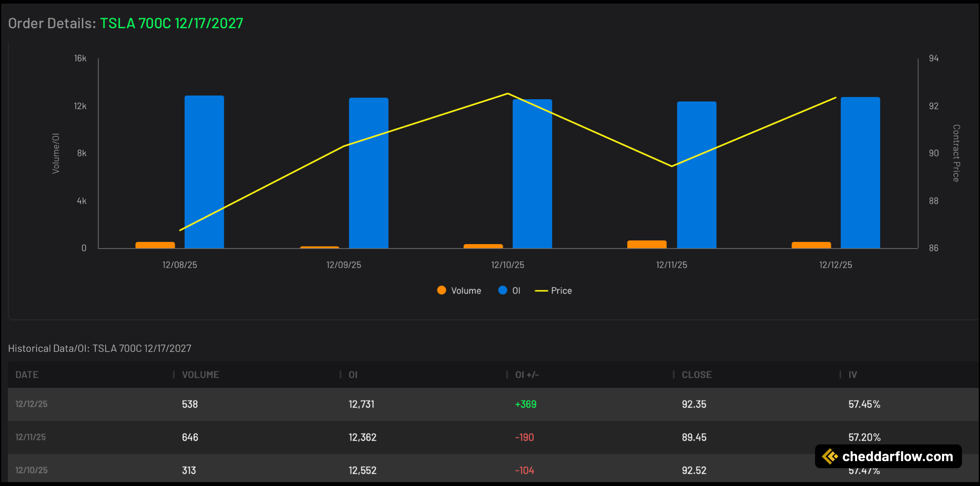Click the green +369 OI change

click(x=526, y=404)
